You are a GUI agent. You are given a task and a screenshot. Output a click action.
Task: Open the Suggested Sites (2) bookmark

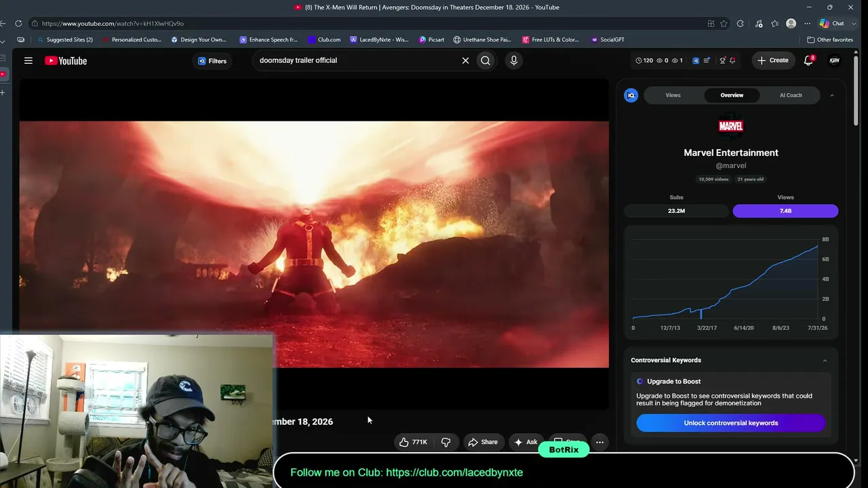click(x=65, y=40)
